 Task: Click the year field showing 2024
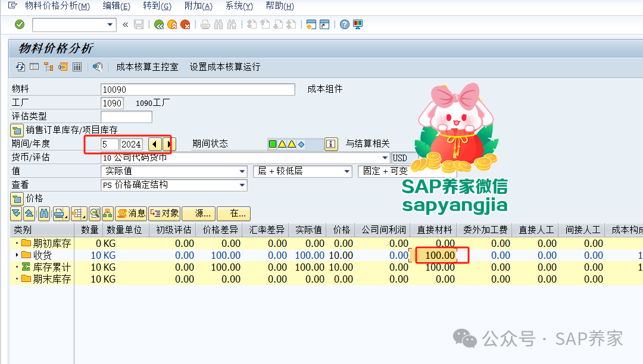pos(131,144)
